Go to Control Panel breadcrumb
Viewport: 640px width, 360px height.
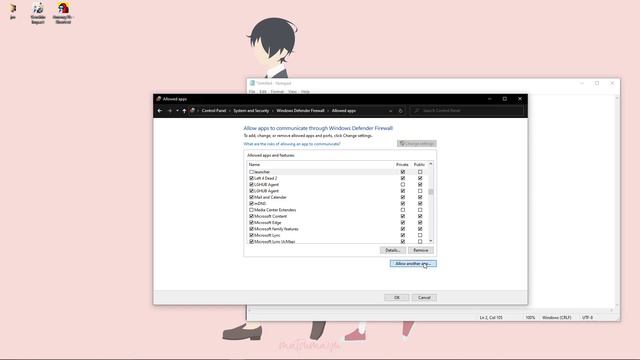coord(214,111)
